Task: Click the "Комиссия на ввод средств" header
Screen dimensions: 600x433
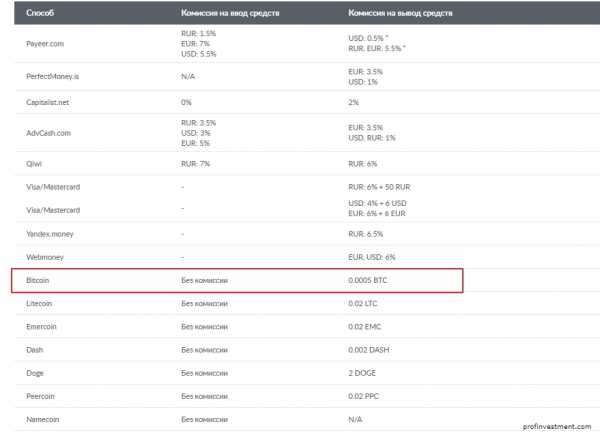Action: [x=230, y=13]
